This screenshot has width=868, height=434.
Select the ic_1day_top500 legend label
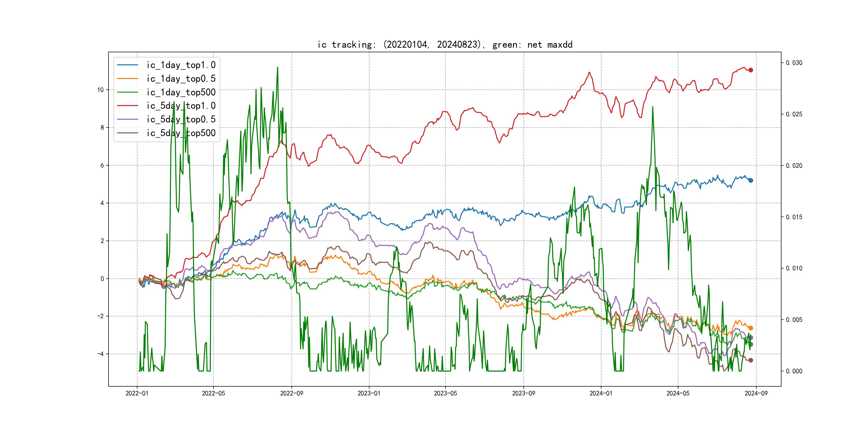click(x=181, y=92)
